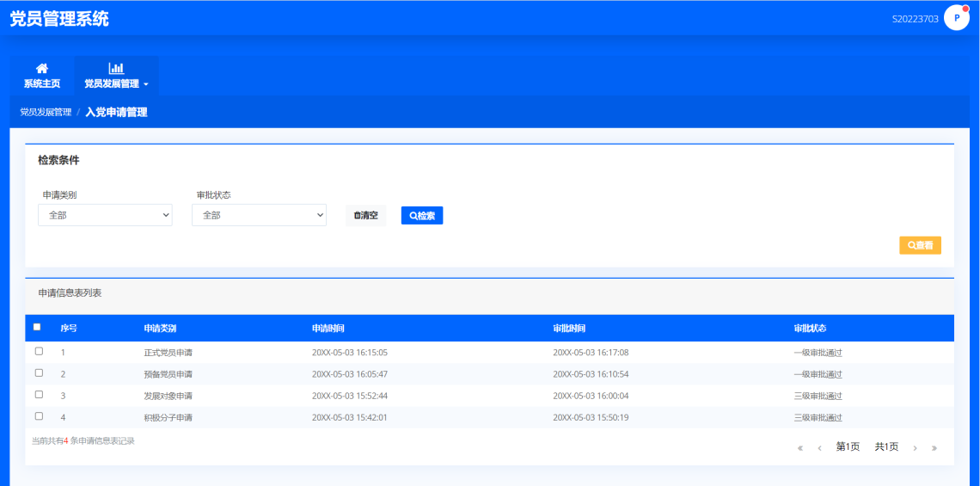Go to last page double-arrow icon
The width and height of the screenshot is (980, 486).
coord(934,448)
